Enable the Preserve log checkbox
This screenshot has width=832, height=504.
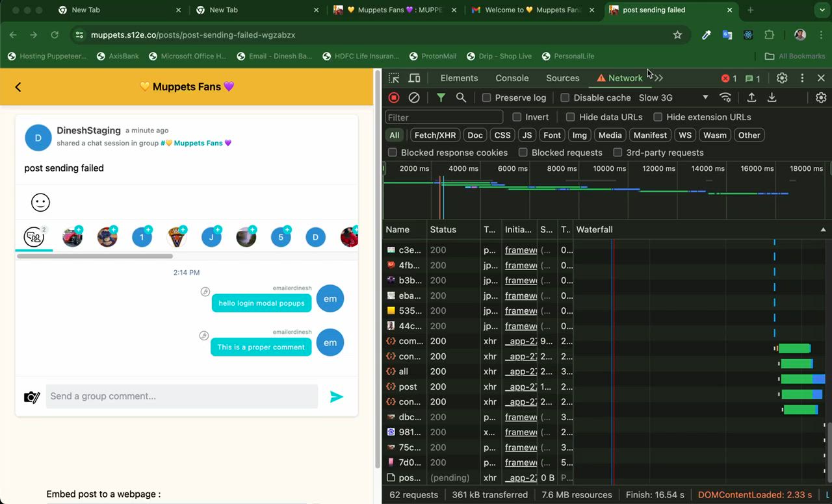(x=486, y=97)
